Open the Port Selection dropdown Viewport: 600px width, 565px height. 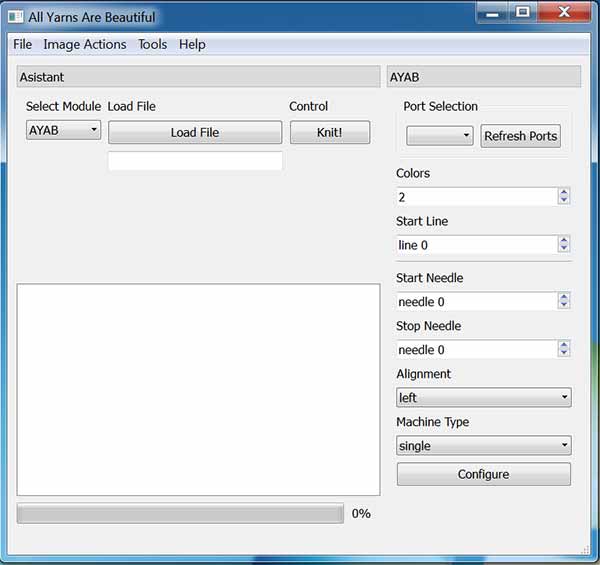440,135
